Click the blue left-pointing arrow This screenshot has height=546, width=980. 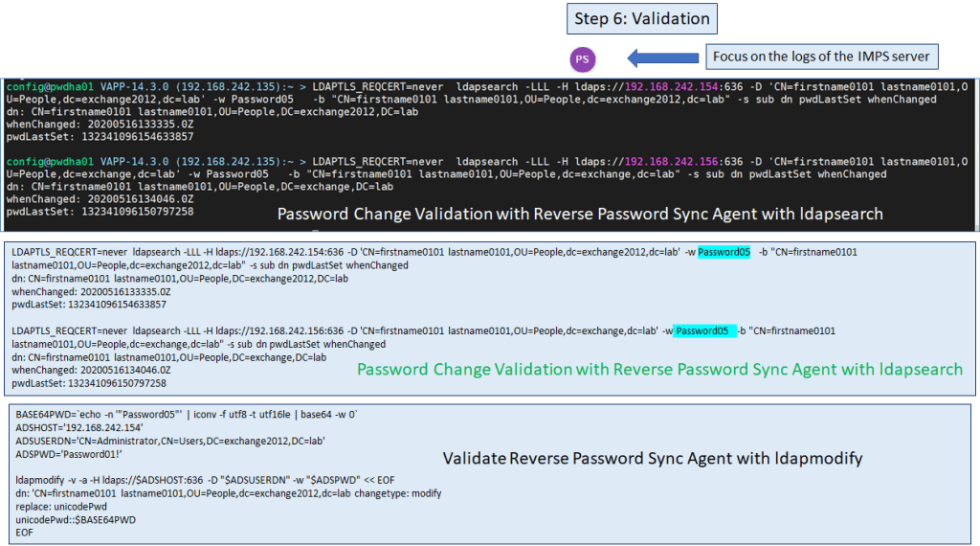pos(659,57)
